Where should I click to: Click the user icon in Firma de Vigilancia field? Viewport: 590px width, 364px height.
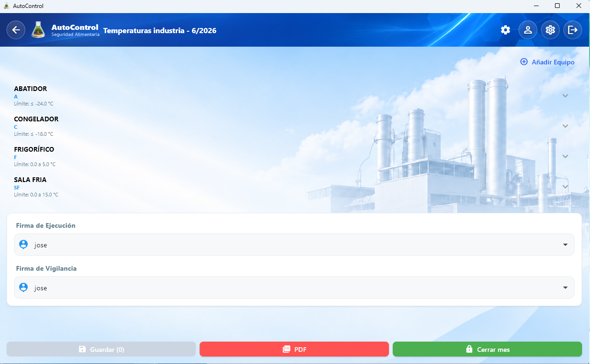click(x=23, y=287)
